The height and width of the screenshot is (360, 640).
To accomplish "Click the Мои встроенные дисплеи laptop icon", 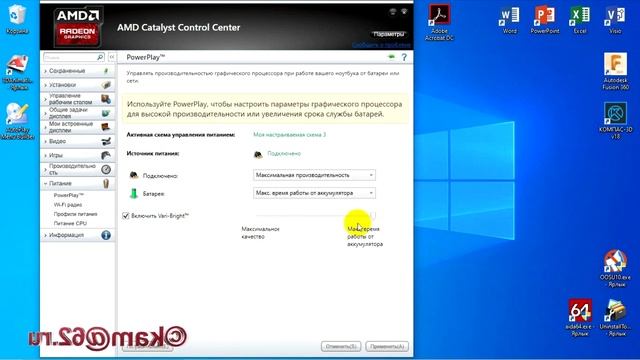I will (x=106, y=127).
